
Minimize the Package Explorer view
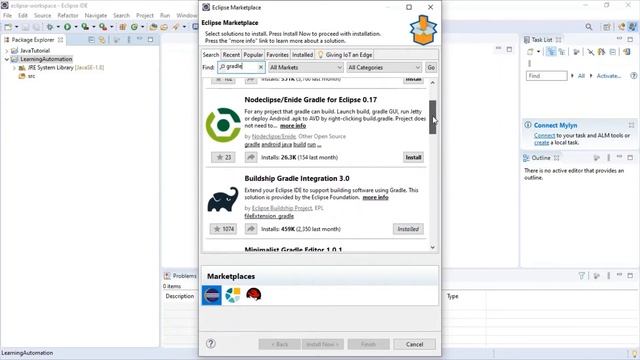coord(140,39)
